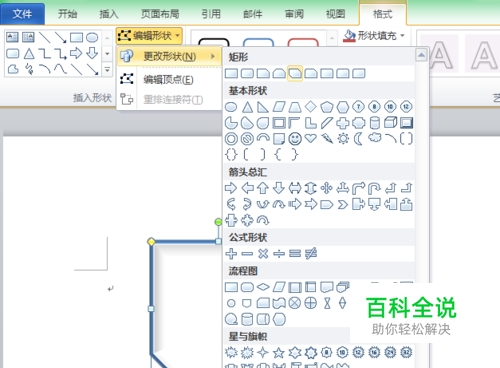500x368 pixels.
Task: Click the yellow adjustment handle of shape
Action: (x=151, y=242)
